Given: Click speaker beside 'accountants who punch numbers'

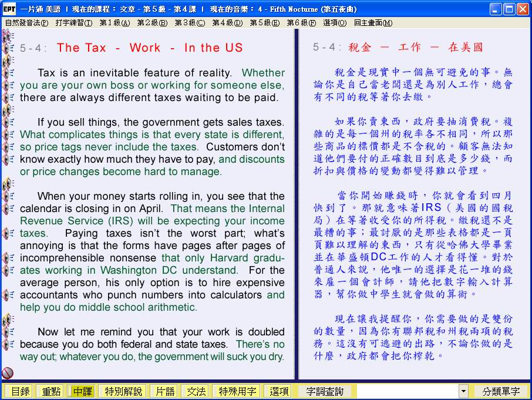Looking at the screenshot, I should click(9, 295).
